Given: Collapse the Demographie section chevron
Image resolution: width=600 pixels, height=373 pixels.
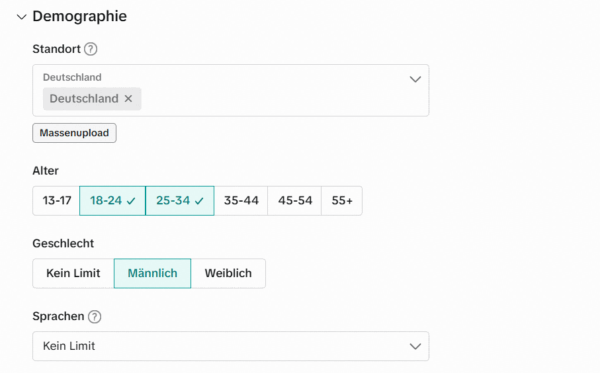Looking at the screenshot, I should (x=21, y=17).
